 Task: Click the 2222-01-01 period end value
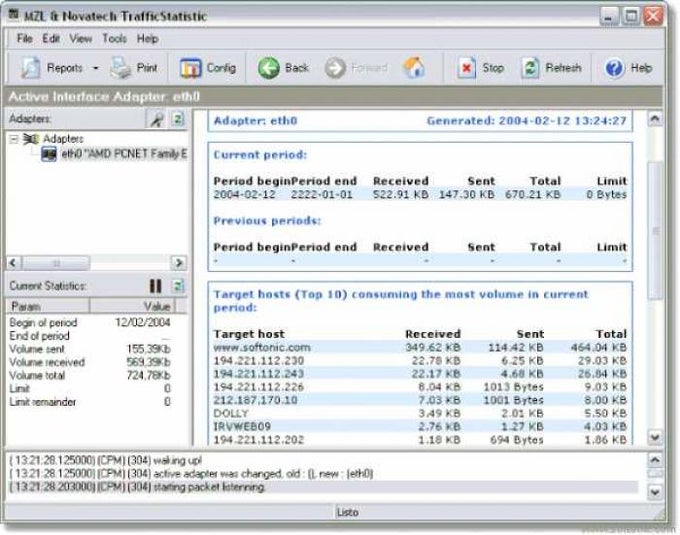tap(321, 195)
